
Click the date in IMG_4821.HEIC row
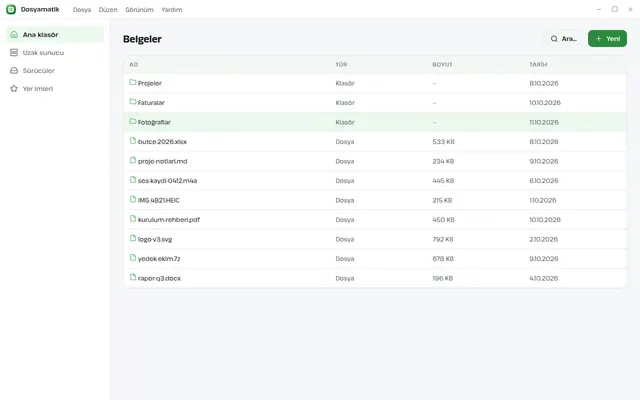(543, 200)
